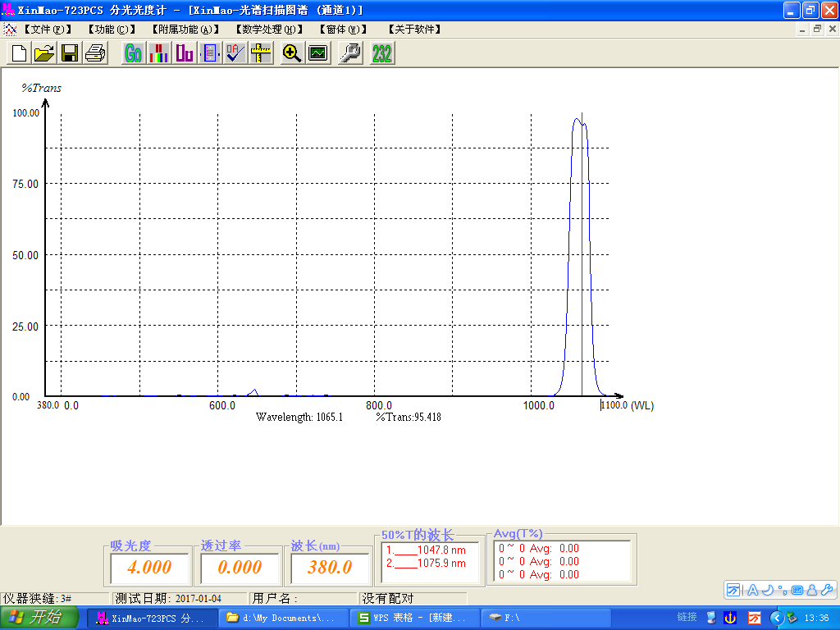This screenshot has width=840, height=630.
Task: Click the green 232 serial port icon
Action: 382,53
